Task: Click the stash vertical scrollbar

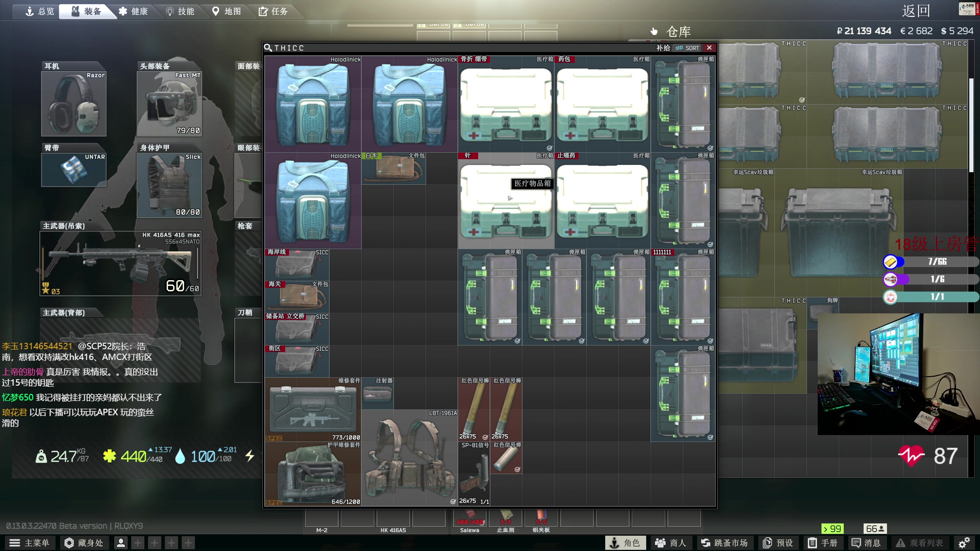Action: click(x=970, y=125)
